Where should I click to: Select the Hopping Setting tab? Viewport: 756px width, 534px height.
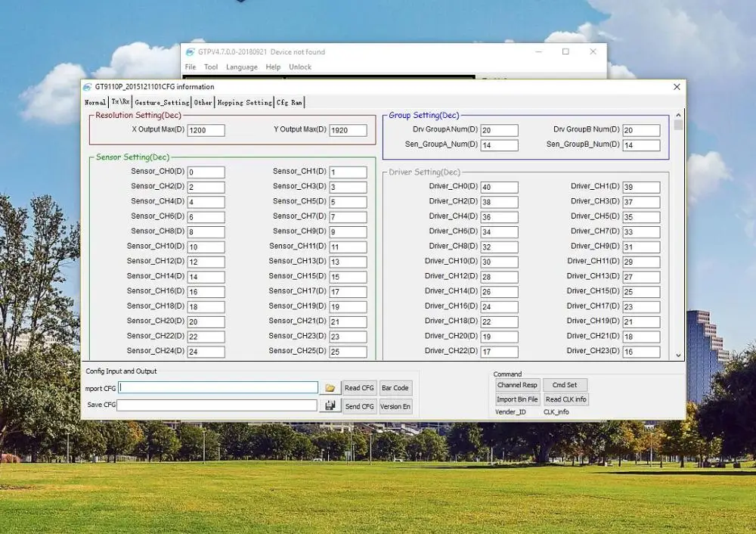click(x=244, y=102)
